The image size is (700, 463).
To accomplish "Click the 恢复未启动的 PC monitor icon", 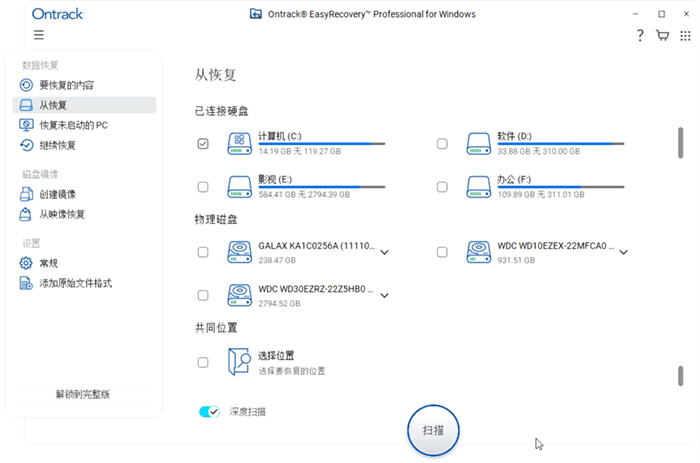I will tap(26, 125).
